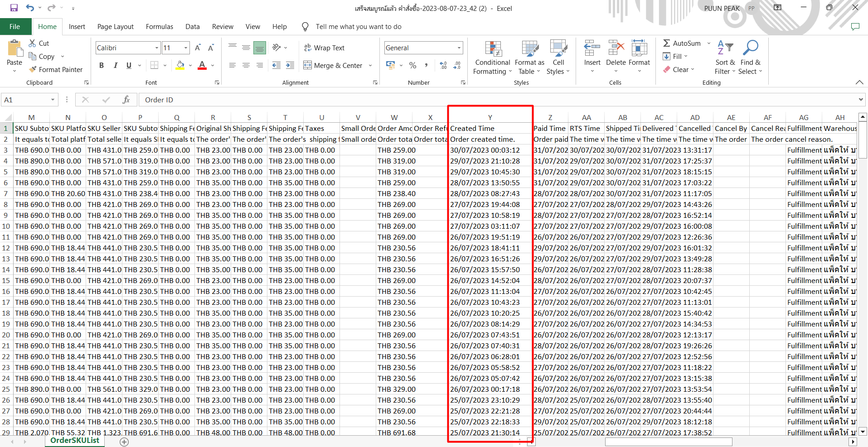Switch to the Insert tab
This screenshot has width=868, height=447.
77,27
